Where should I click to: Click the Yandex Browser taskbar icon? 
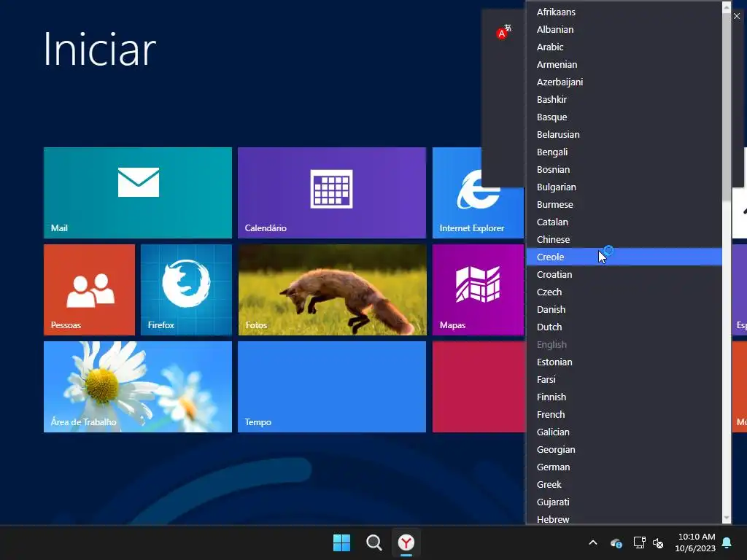pos(406,542)
